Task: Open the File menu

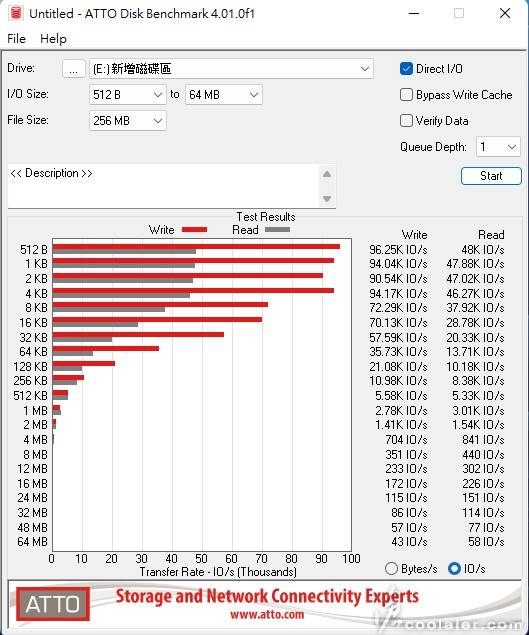Action: click(x=16, y=39)
